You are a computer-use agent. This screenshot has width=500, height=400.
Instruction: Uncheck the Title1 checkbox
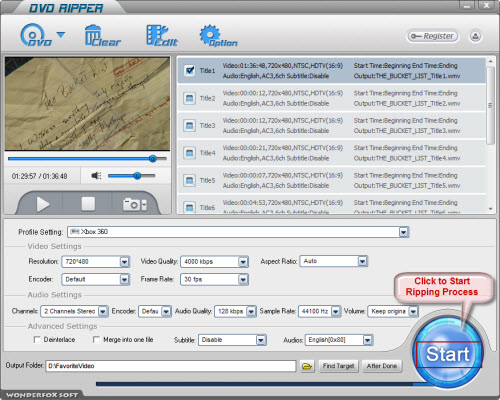point(189,71)
